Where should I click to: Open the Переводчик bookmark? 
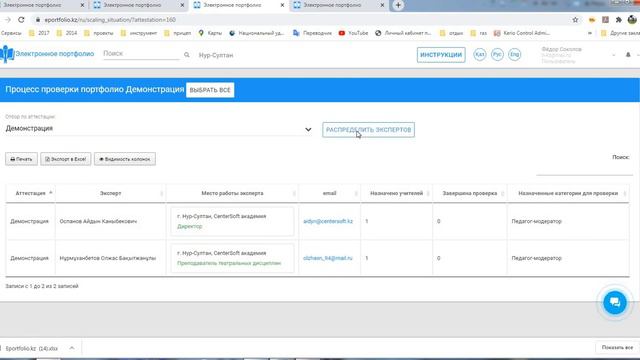pos(313,33)
